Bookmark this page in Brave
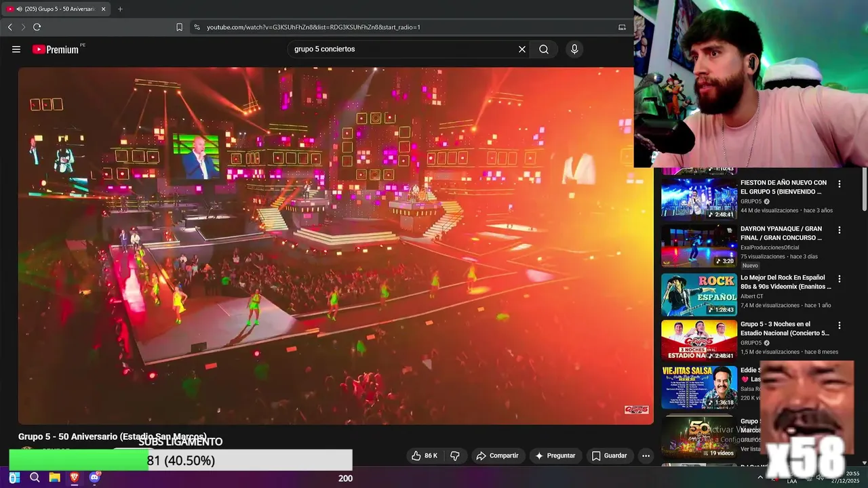868x488 pixels. pyautogui.click(x=179, y=27)
